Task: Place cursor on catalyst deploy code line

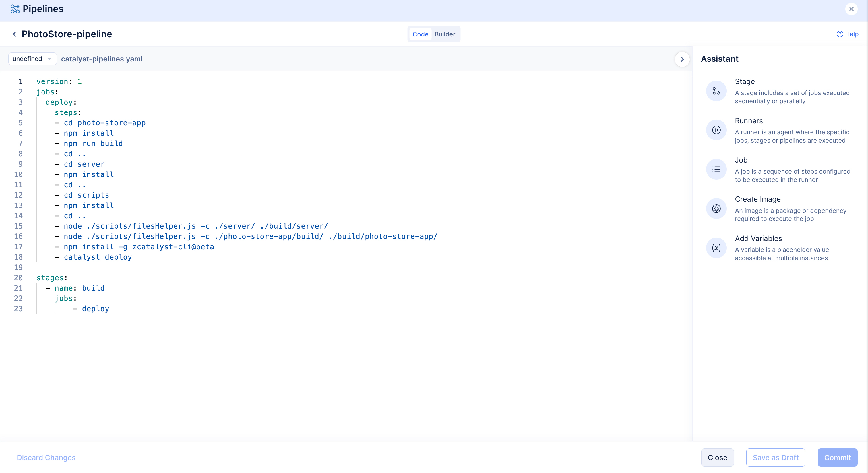Action: (x=98, y=257)
